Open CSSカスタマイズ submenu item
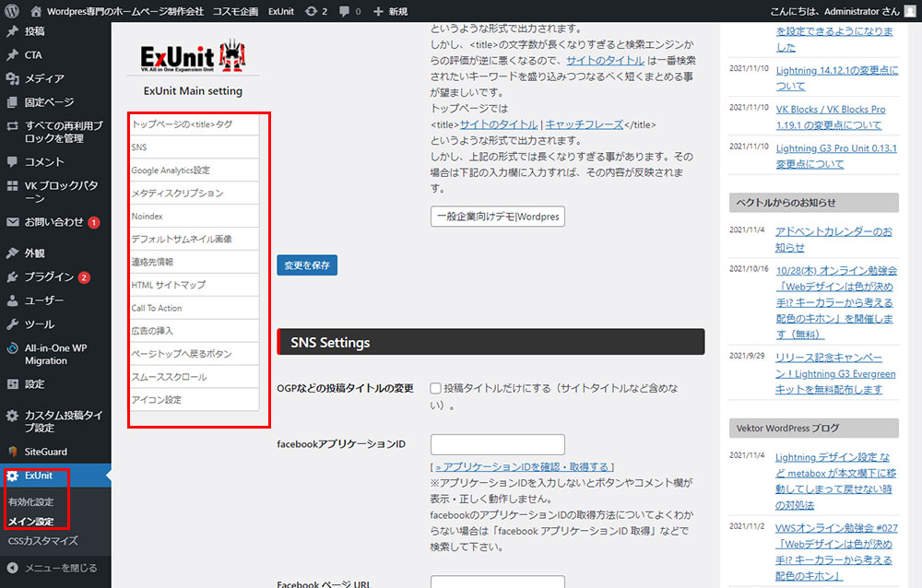Viewport: 922px width, 588px height. point(42,541)
